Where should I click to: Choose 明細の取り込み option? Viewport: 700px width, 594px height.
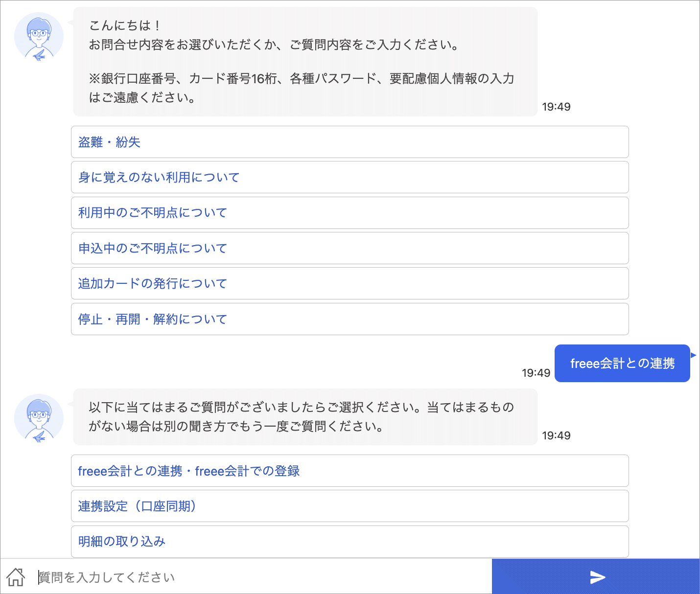(x=350, y=542)
